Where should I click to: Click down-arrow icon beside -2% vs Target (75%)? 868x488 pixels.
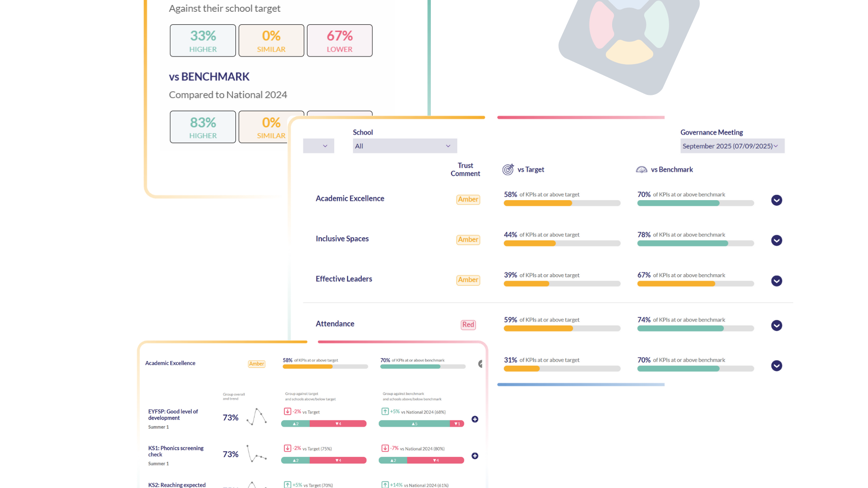click(288, 448)
